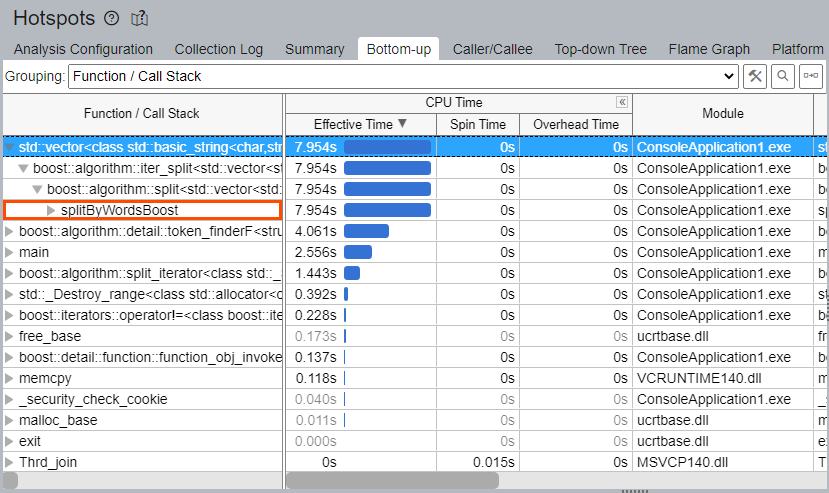Sort by Effective Time column header
This screenshot has height=493, width=829.
coord(360,124)
